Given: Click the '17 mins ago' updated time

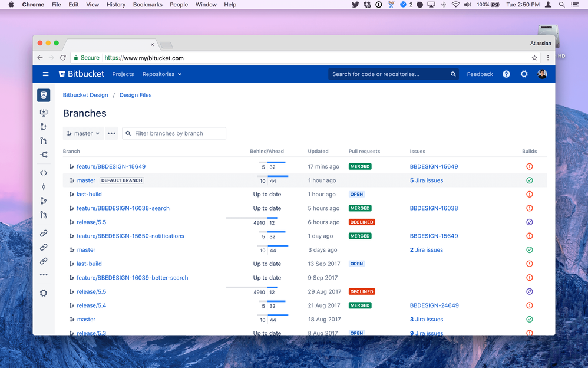Looking at the screenshot, I should 323,166.
